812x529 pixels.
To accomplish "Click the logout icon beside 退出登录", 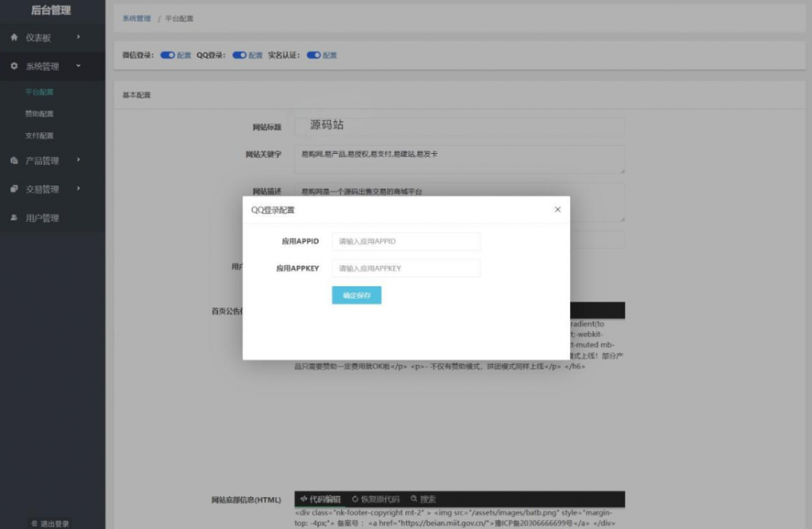I will tap(33, 523).
